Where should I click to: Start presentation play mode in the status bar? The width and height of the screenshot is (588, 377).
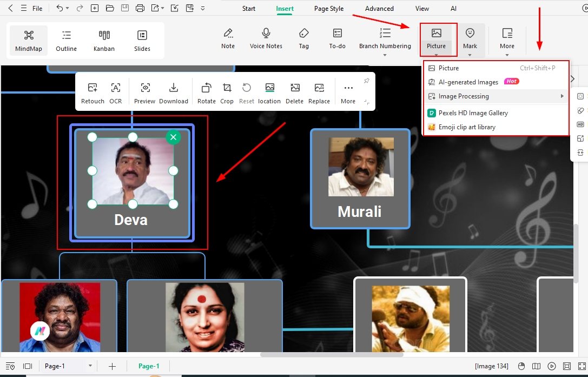point(552,366)
